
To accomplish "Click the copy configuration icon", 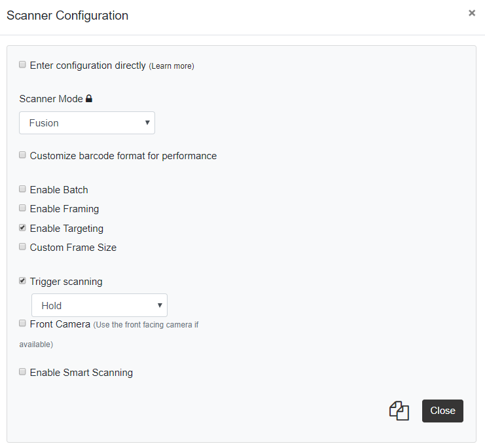I will click(399, 411).
